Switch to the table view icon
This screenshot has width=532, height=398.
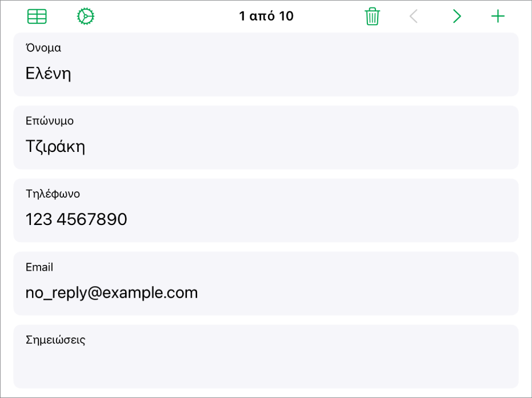pos(37,16)
